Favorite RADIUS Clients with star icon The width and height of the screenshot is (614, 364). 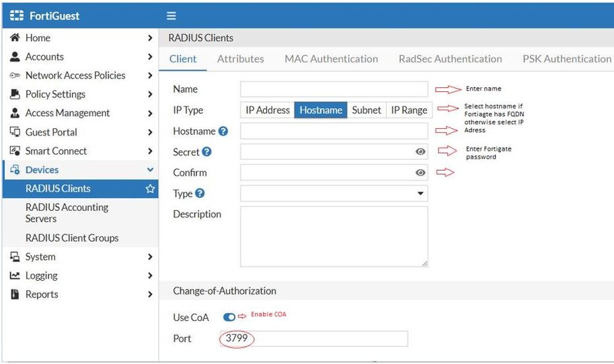click(x=150, y=189)
